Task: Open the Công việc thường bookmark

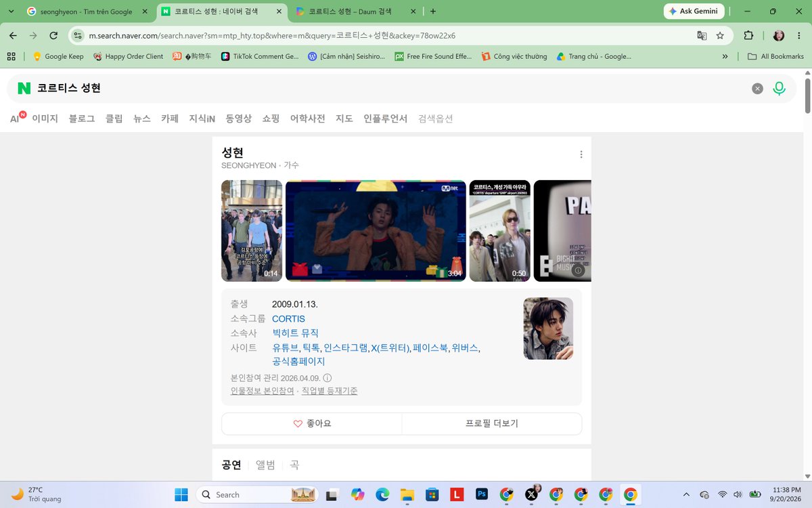Action: [514, 56]
